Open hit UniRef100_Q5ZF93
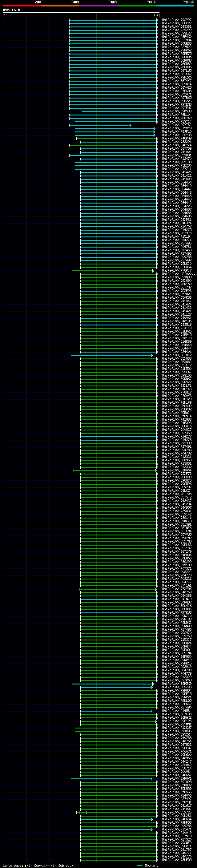Viewport: 197px width, 868px height. [x=176, y=291]
